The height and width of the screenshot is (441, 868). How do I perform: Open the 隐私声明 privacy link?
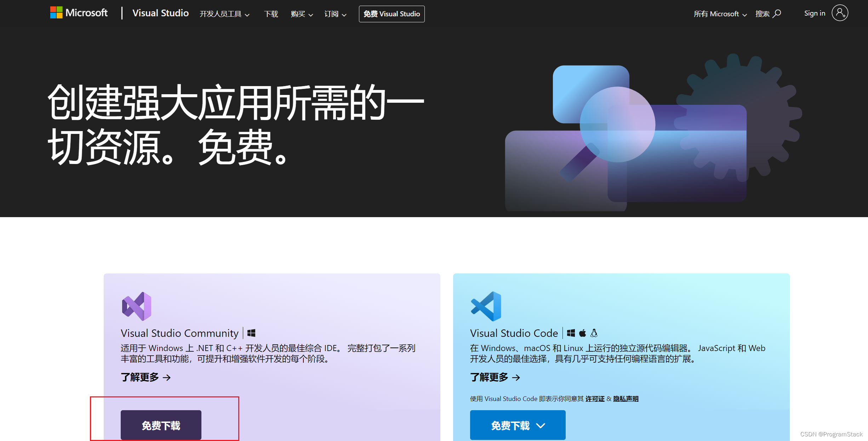pyautogui.click(x=626, y=399)
